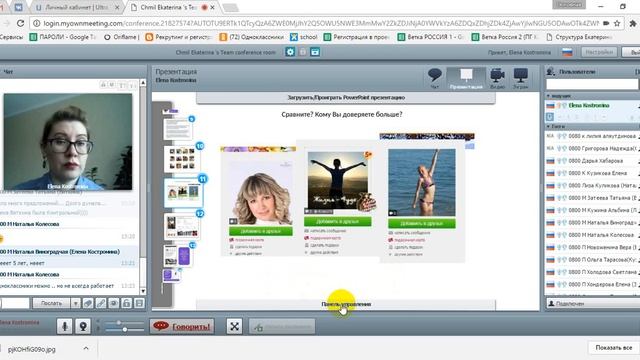Open the "ПАРОЛИ - Google" bookmark
Screen dimensions: 640x360
click(63, 37)
